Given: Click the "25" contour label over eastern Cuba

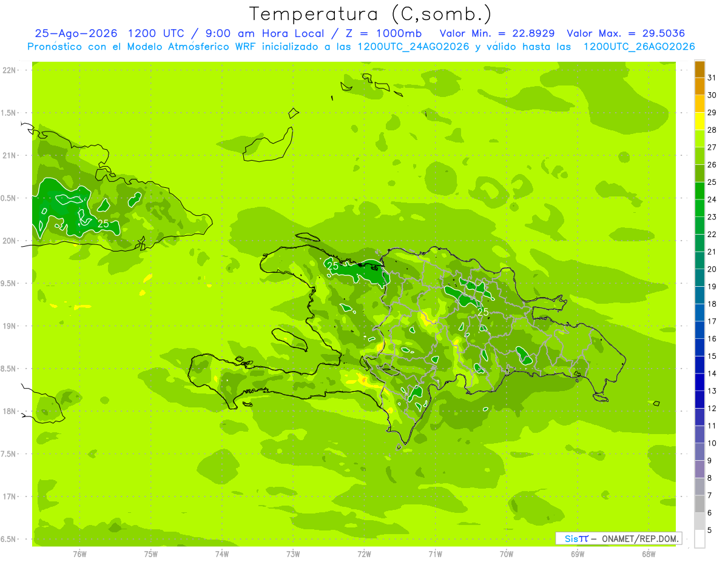Looking at the screenshot, I should pyautogui.click(x=103, y=224).
